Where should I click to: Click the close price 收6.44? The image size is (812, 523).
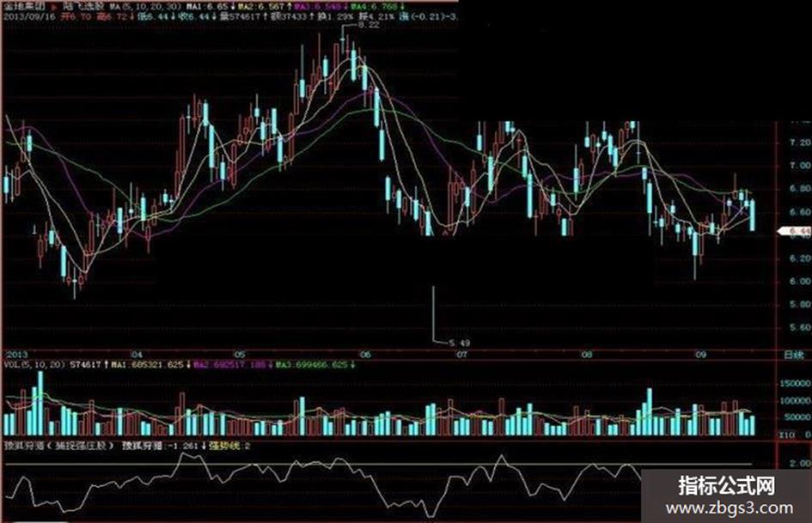pos(196,16)
